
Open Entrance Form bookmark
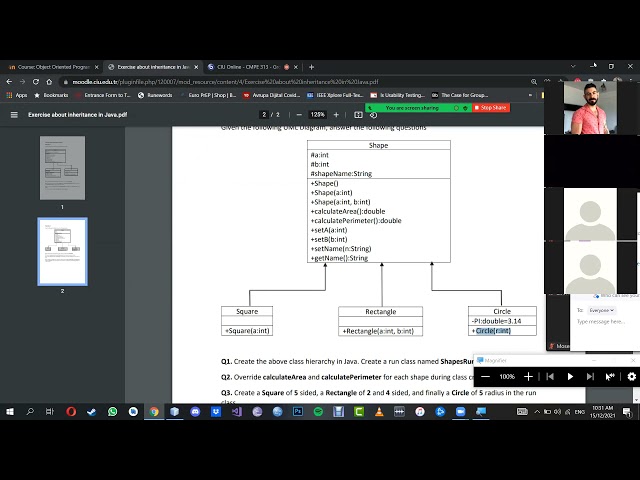click(103, 95)
